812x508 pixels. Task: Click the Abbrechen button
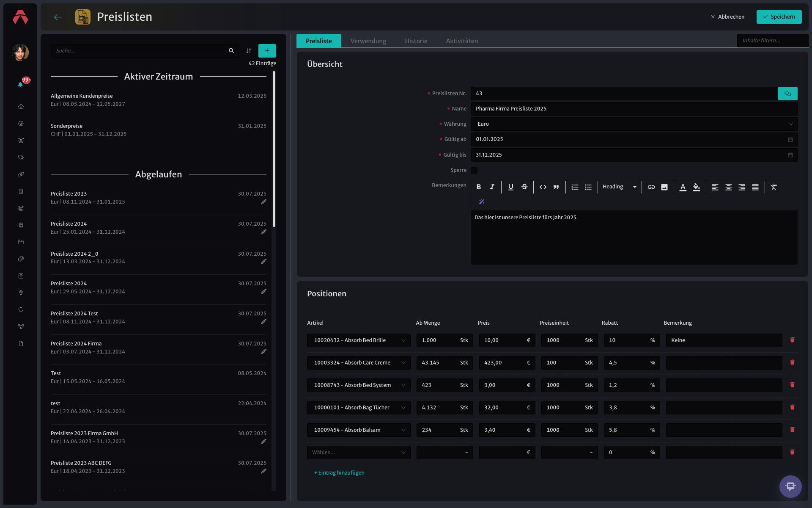point(727,17)
